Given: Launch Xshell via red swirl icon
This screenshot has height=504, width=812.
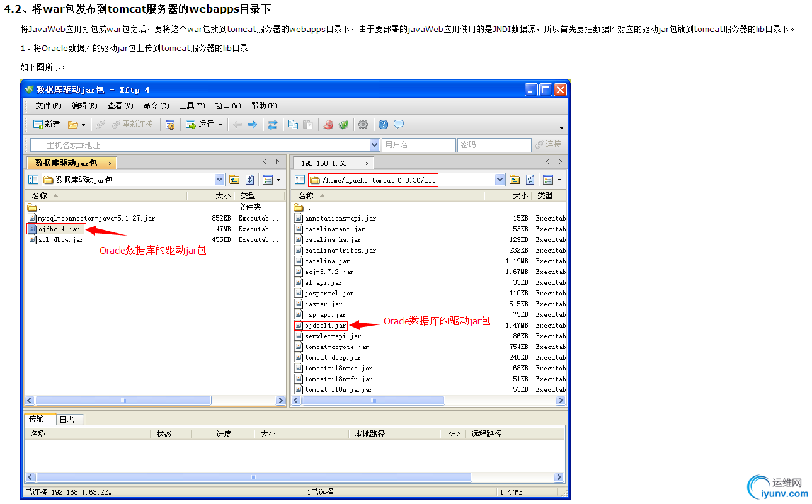Looking at the screenshot, I should [x=328, y=124].
